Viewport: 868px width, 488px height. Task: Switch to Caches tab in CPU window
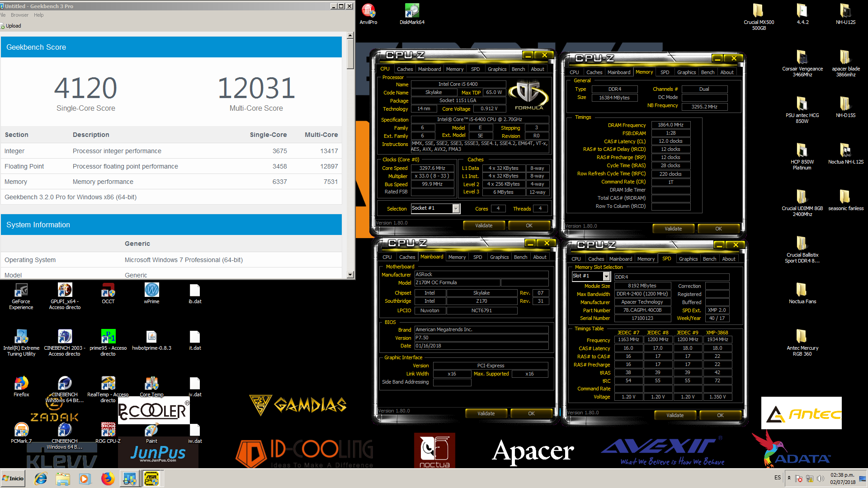pos(405,69)
